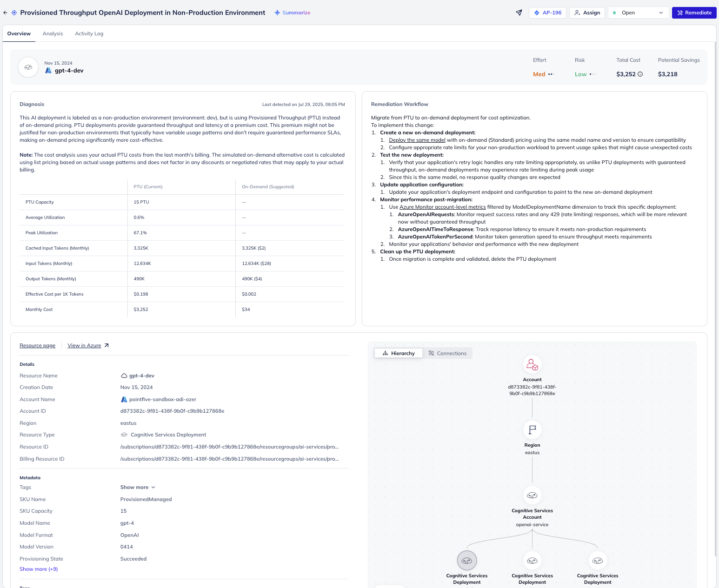Click the Account ID value d873382c-9f81-438f
The image size is (719, 588).
(x=172, y=411)
